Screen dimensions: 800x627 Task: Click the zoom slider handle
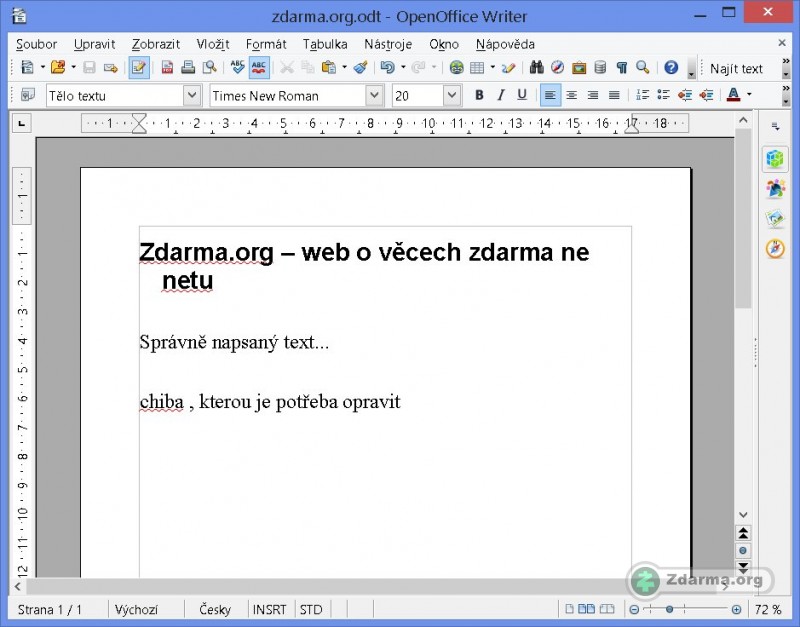pos(669,609)
